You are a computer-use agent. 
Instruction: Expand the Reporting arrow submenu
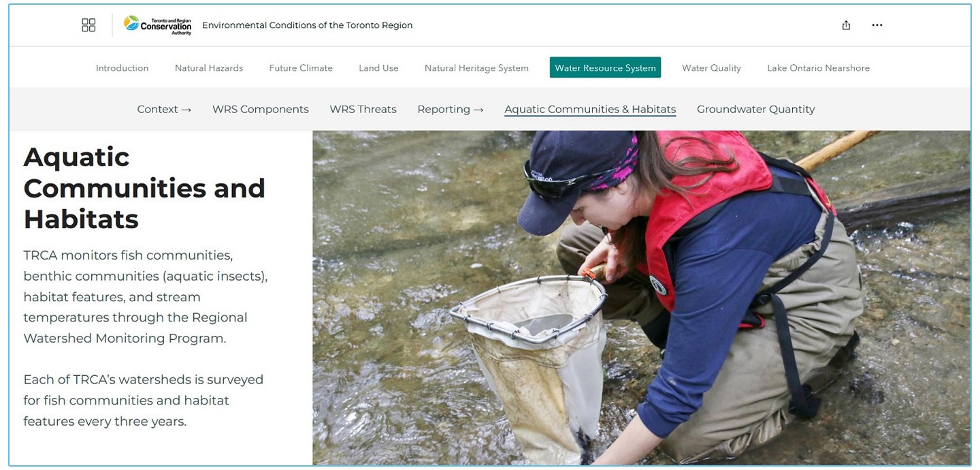[451, 109]
